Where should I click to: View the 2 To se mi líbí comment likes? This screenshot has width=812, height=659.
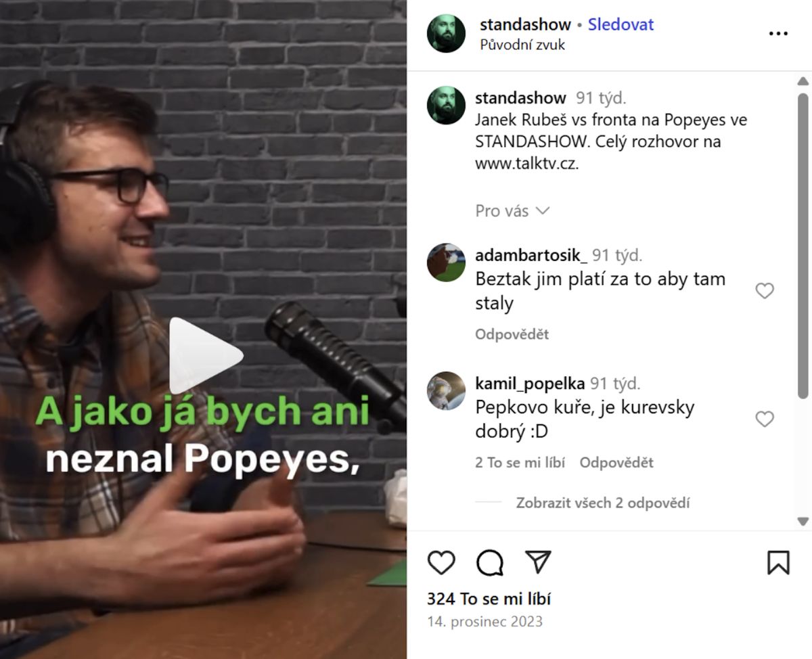pyautogui.click(x=520, y=463)
